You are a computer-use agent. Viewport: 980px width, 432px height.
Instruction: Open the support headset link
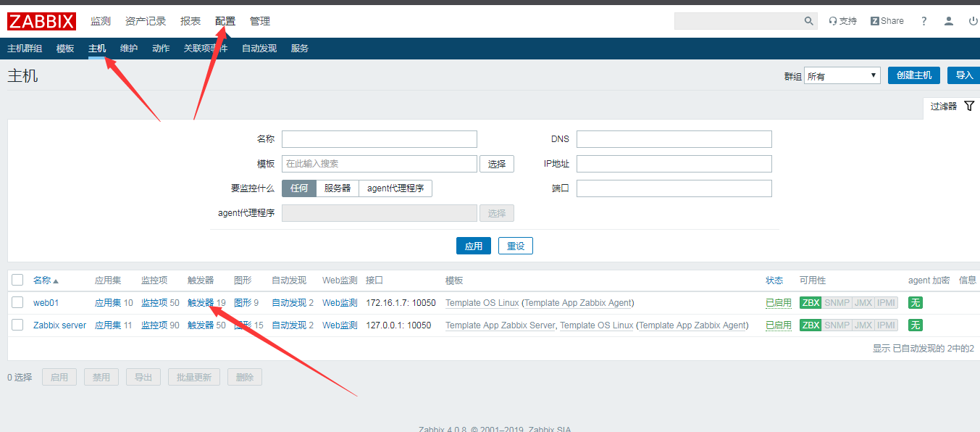point(842,21)
